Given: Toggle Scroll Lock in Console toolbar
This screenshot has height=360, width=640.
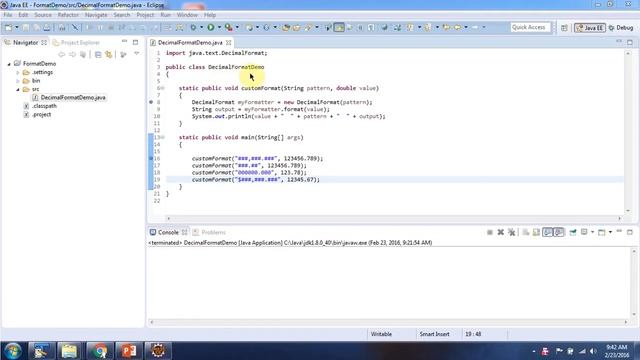Looking at the screenshot, I should point(536,232).
